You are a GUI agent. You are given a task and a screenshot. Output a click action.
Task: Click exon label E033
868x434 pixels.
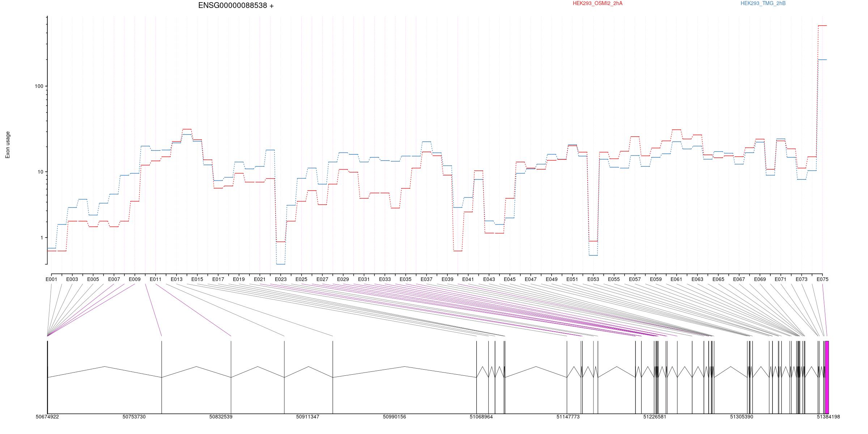click(385, 279)
